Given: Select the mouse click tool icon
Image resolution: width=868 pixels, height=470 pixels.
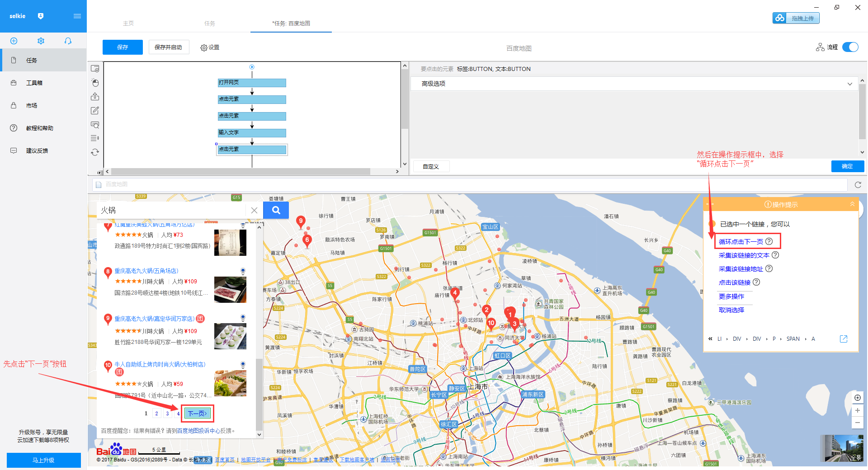Looking at the screenshot, I should pyautogui.click(x=95, y=83).
